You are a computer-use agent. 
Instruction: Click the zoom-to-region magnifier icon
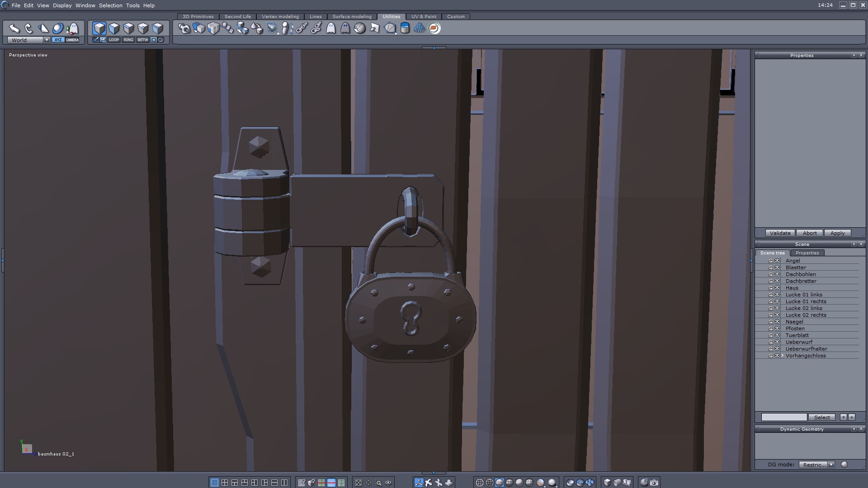click(378, 483)
